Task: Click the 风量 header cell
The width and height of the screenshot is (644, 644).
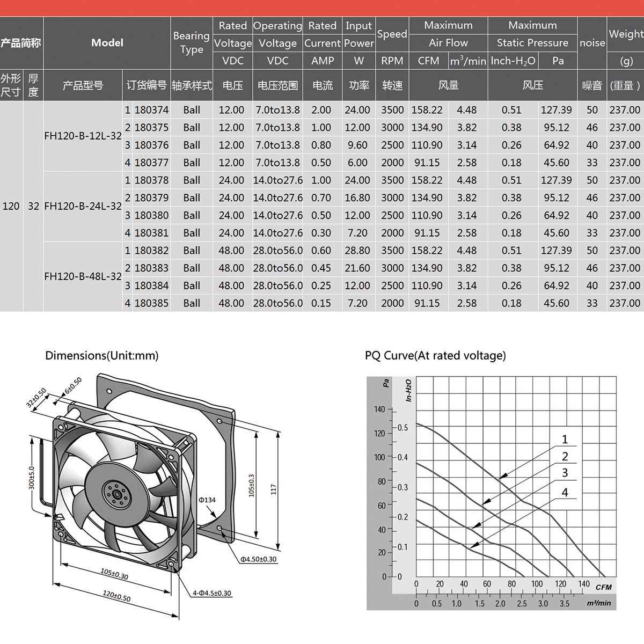Action: 448,85
